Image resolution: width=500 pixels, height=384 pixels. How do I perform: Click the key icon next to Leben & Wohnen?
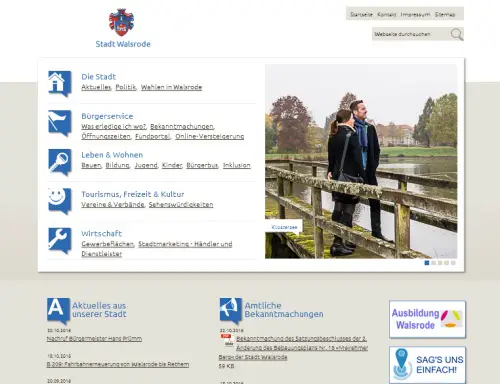pyautogui.click(x=60, y=162)
